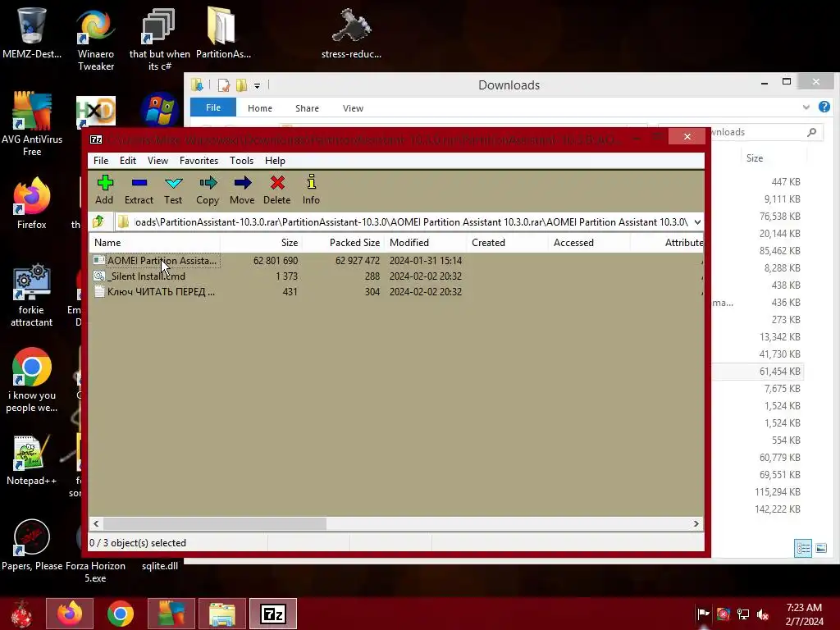
Task: Sort by the Size column in 7-Zip
Action: [x=261, y=243]
